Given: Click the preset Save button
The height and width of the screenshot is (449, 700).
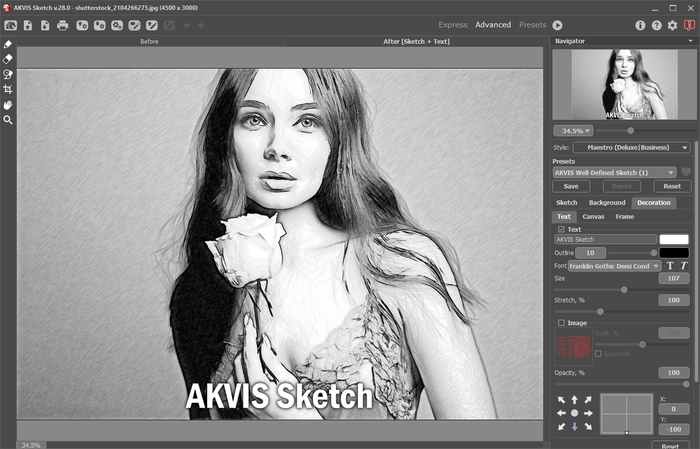Looking at the screenshot, I should click(x=571, y=186).
